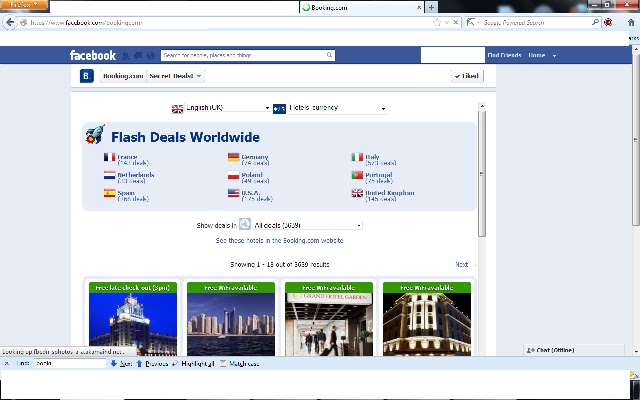This screenshot has height=400, width=640.
Task: Open Chat (Offline) bar
Action: [x=574, y=350]
